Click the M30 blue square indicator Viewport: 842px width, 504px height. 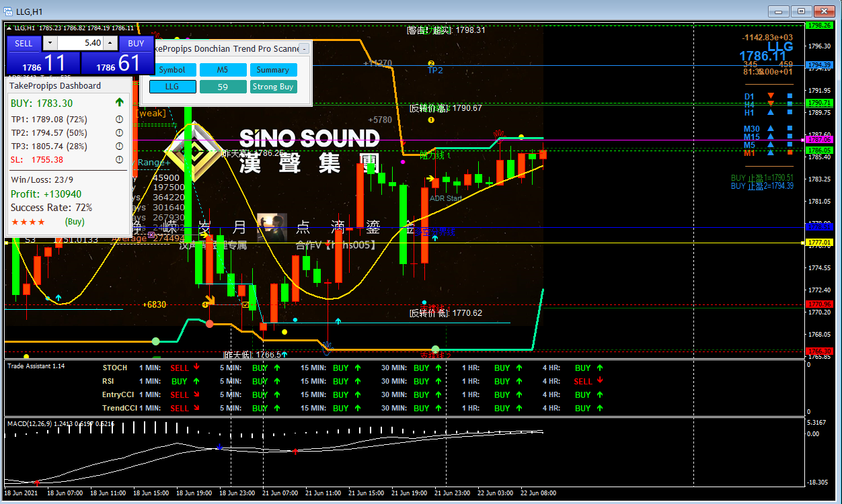tap(790, 128)
